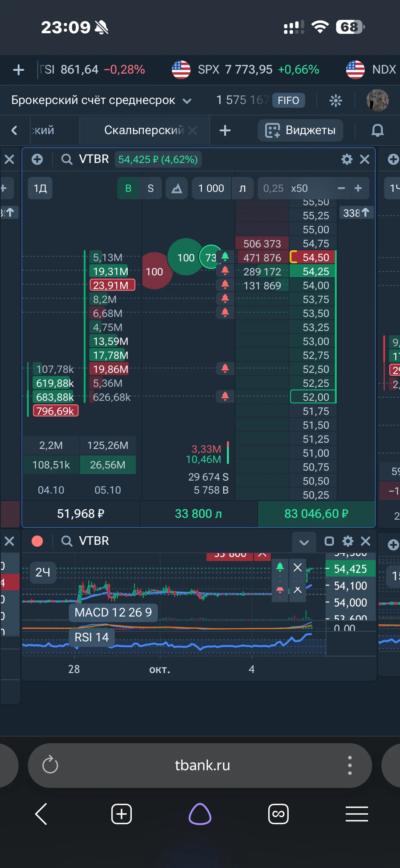Decrease order book scale with minus

coord(341,188)
